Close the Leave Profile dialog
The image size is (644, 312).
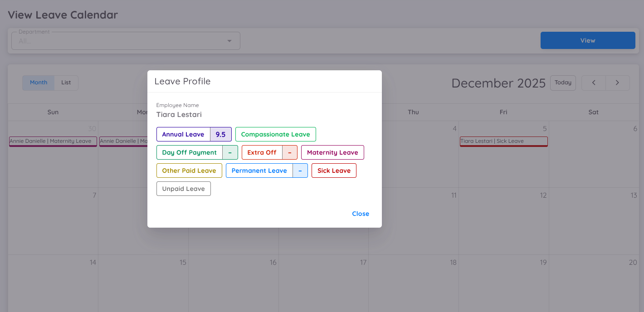click(360, 214)
